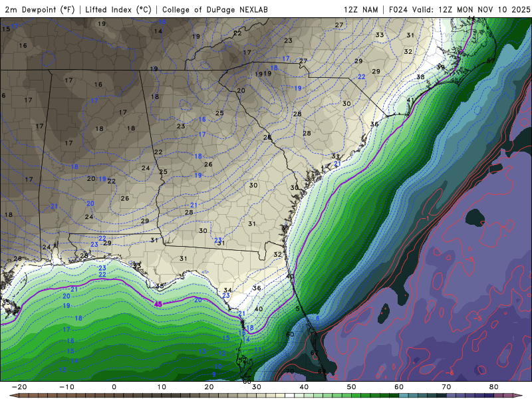The image size is (532, 399).
Task: Click the black '34' dewpoint value in Florida
Action: coord(227,290)
